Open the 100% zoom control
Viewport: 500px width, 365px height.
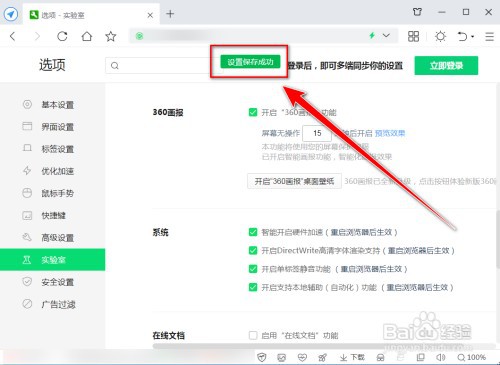tap(472, 357)
